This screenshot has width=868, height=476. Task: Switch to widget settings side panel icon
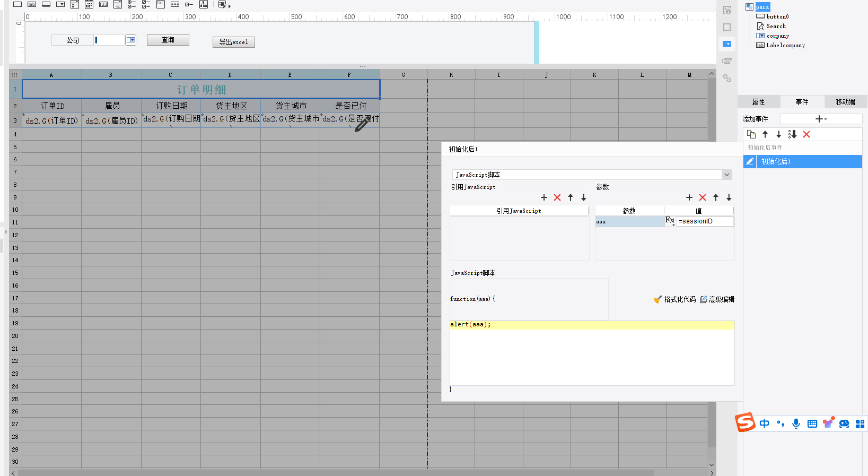(727, 44)
